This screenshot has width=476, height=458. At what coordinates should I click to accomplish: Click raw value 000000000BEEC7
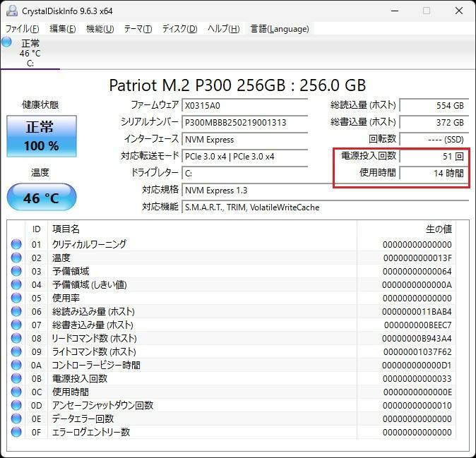[418, 325]
